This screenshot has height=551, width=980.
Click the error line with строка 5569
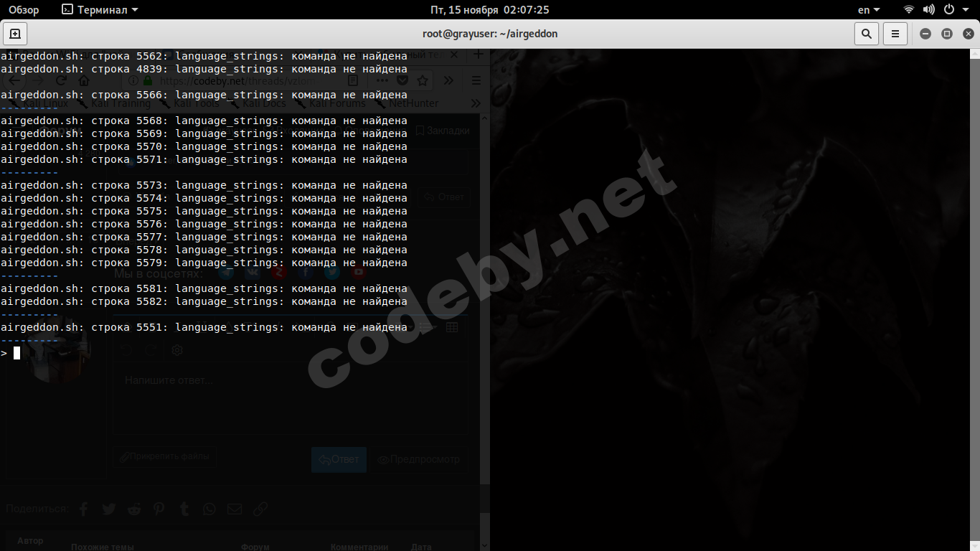[x=204, y=133]
